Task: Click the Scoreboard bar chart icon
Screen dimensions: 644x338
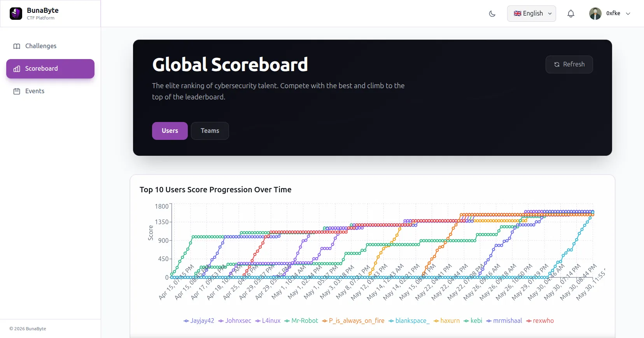Action: [x=17, y=69]
